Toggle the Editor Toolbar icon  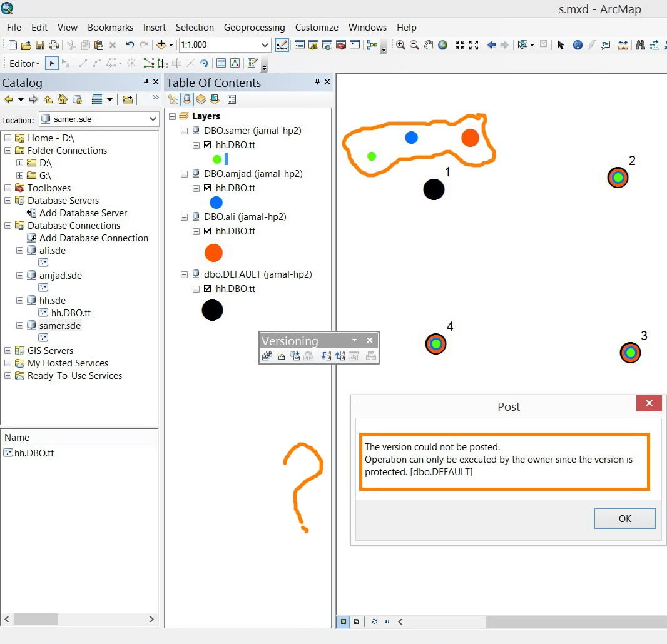[x=282, y=45]
